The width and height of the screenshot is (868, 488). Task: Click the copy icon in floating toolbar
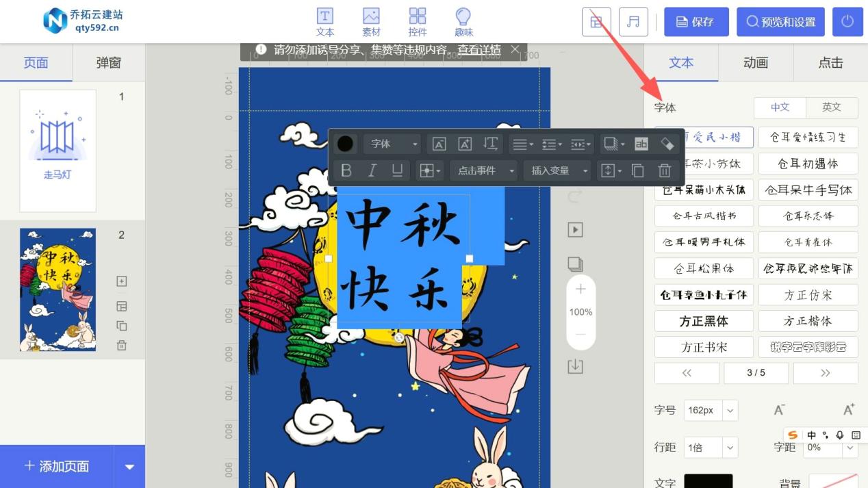638,170
